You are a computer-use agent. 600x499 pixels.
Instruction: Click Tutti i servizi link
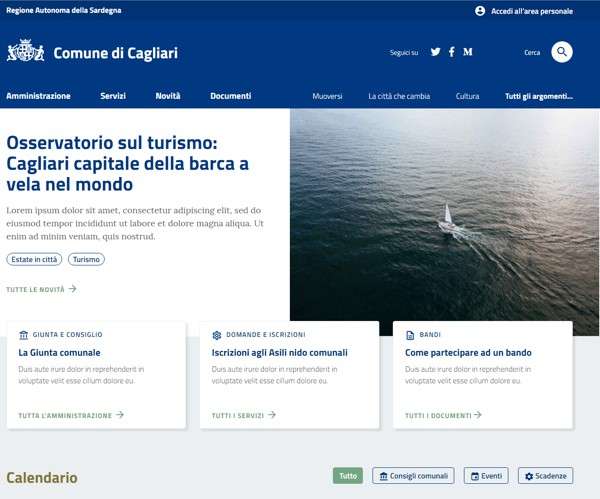pyautogui.click(x=238, y=416)
